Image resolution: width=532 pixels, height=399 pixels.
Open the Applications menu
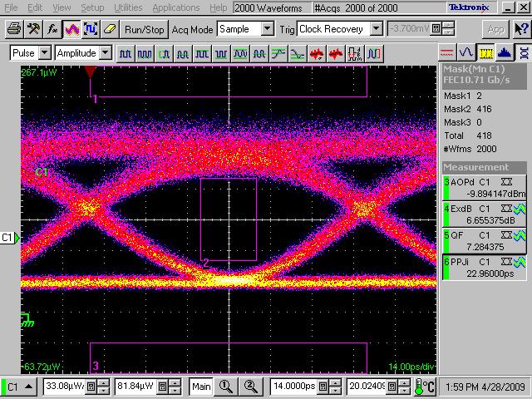176,7
